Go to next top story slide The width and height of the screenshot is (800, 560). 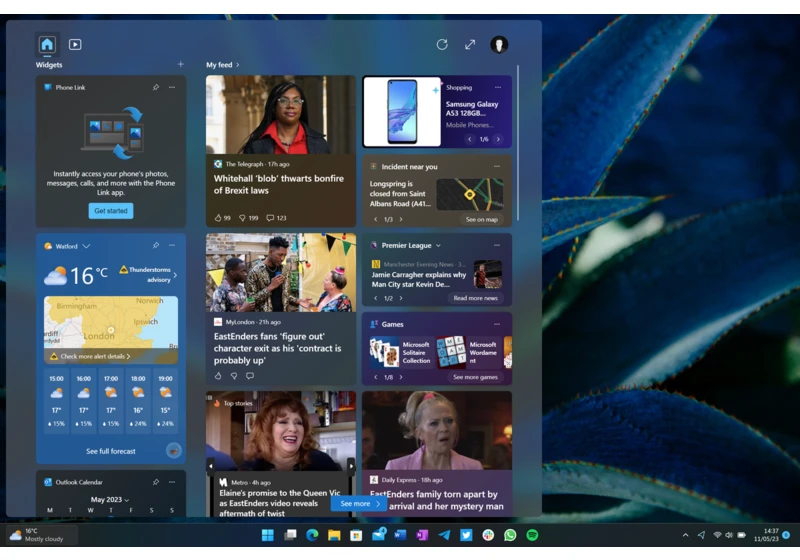click(351, 466)
